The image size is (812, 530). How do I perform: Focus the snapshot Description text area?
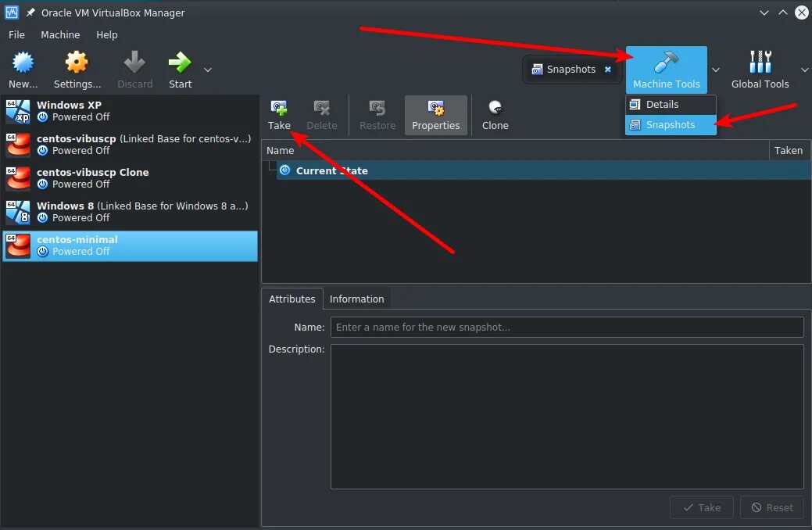click(x=567, y=417)
